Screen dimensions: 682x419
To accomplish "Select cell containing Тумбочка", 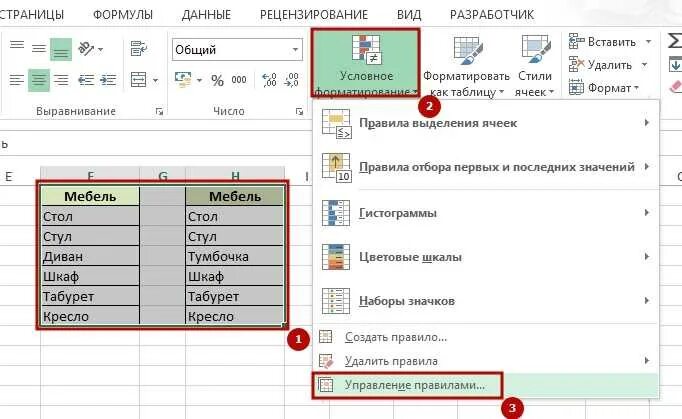I will [x=235, y=256].
